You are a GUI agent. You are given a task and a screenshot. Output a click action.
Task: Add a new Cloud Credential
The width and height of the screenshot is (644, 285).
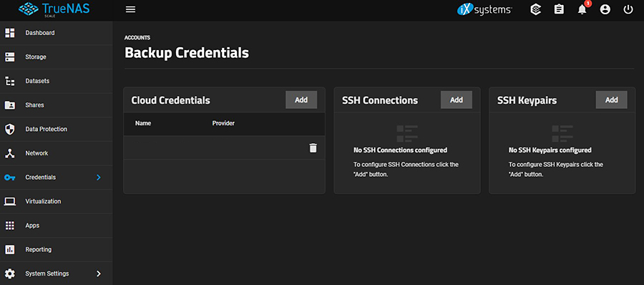coord(301,100)
